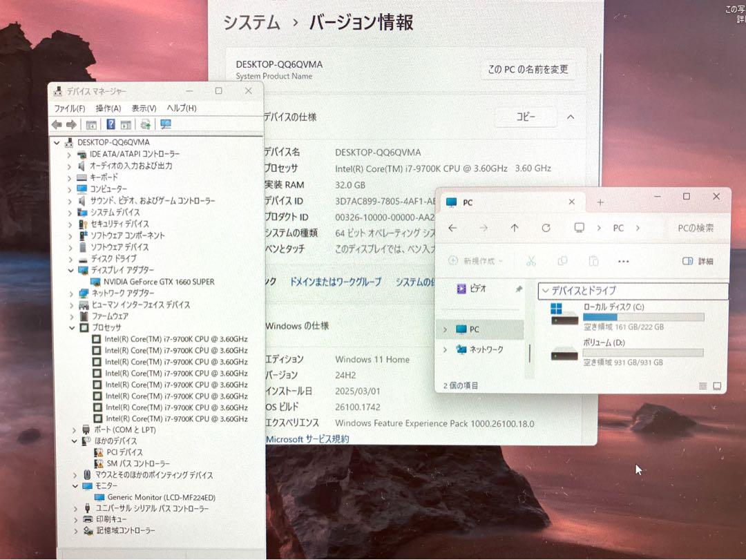746x560 pixels.
Task: Open the three-dots more options in Explorer
Action: pos(623,261)
